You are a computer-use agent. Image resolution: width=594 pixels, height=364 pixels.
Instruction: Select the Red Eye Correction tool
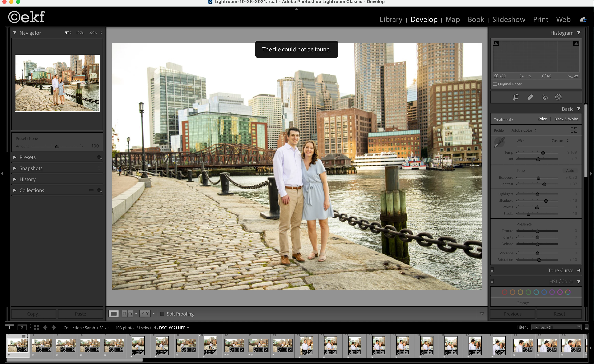tap(545, 97)
